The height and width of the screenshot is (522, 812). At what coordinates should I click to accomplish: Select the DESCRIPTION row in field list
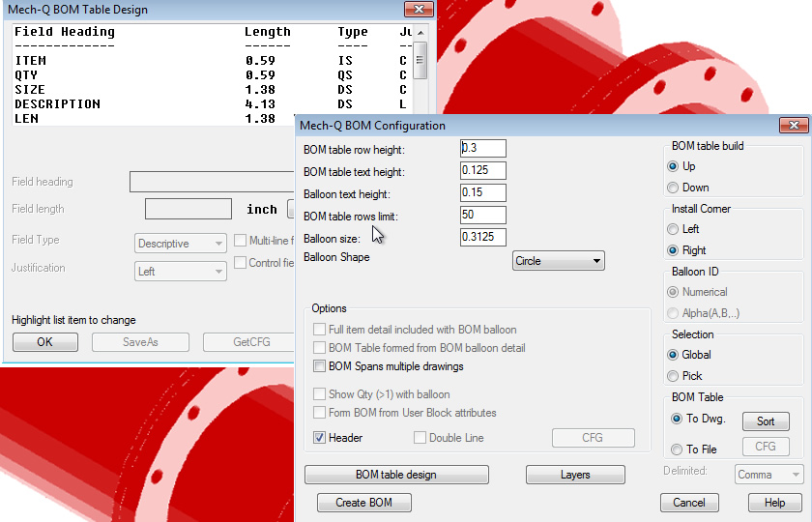(x=213, y=104)
